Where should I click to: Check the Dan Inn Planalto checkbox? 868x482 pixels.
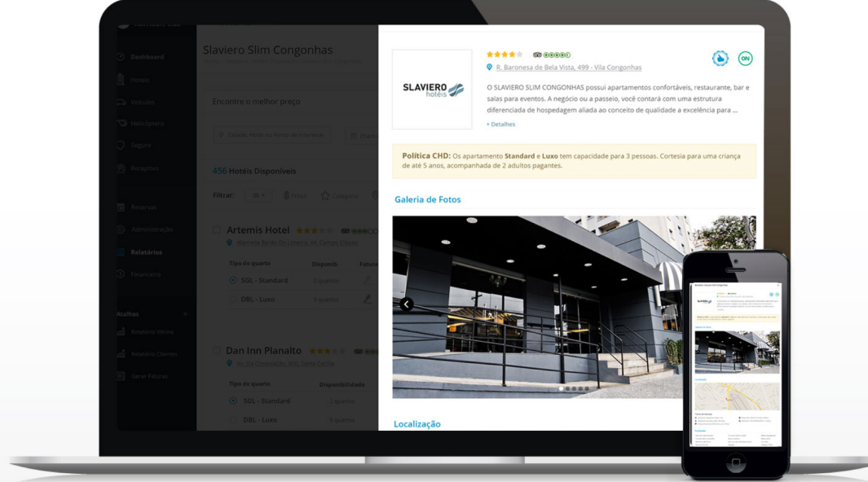[217, 351]
